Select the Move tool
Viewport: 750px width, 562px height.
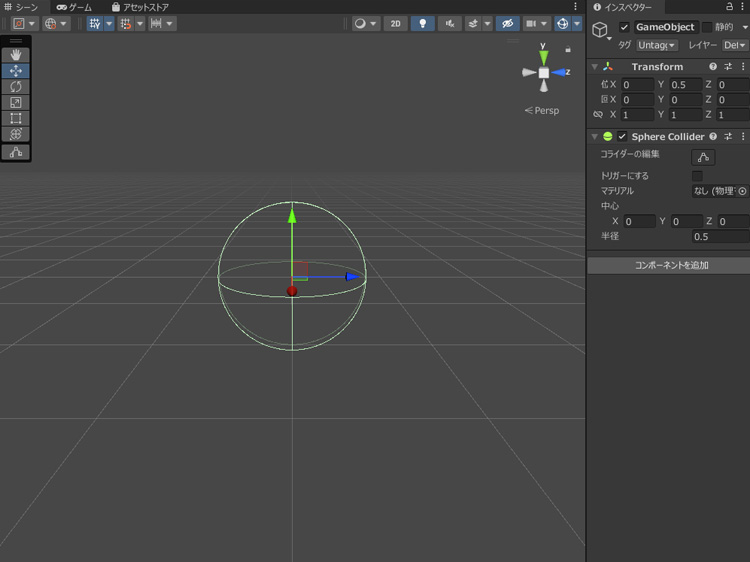click(16, 71)
